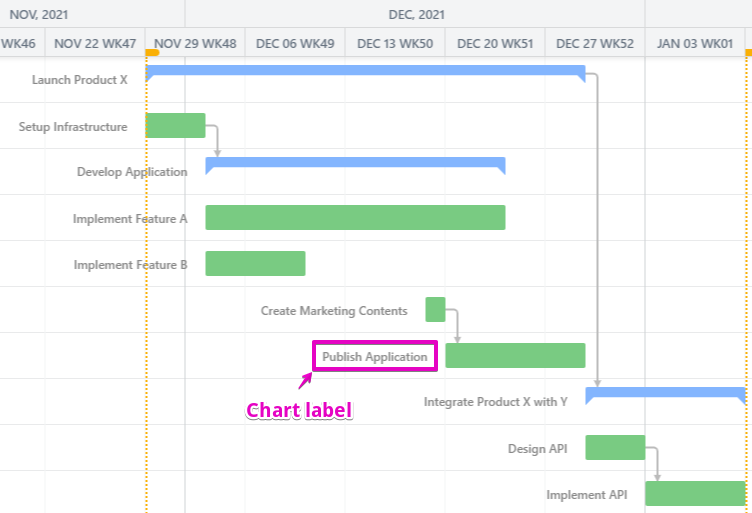Click the magenta Chart label annotation text
The image size is (752, 513).
point(299,410)
